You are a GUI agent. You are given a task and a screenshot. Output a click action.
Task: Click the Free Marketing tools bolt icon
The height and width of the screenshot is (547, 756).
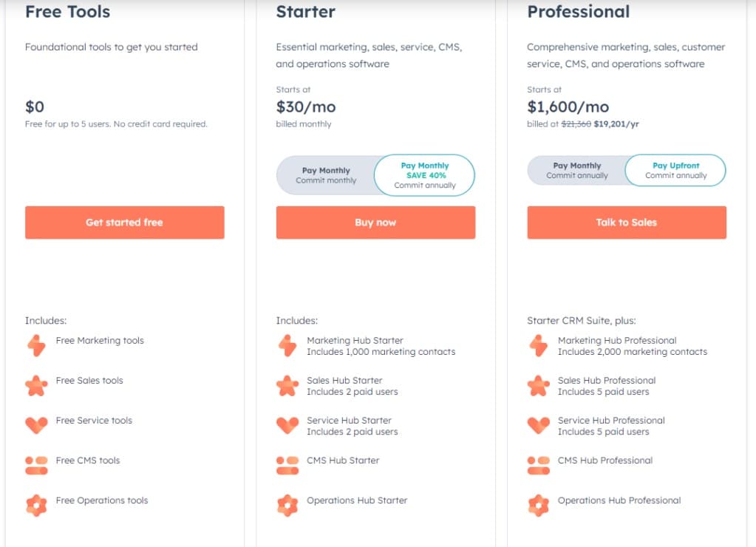(36, 345)
